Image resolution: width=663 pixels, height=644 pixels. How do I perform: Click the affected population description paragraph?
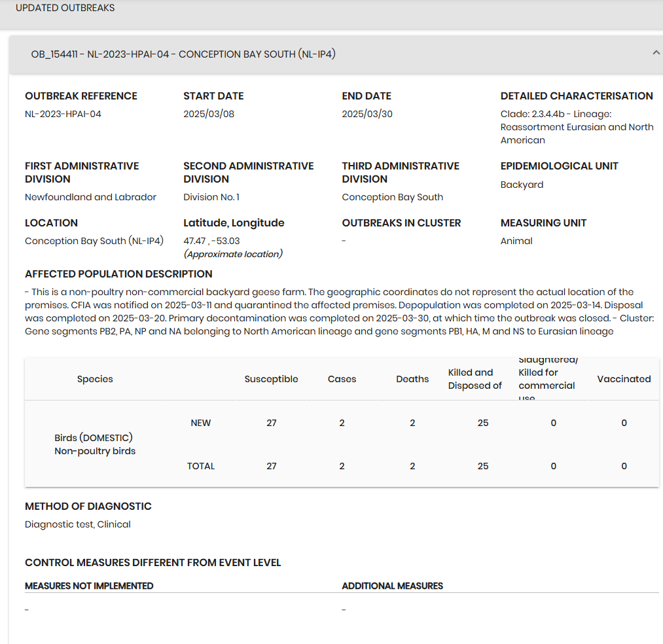[340, 312]
